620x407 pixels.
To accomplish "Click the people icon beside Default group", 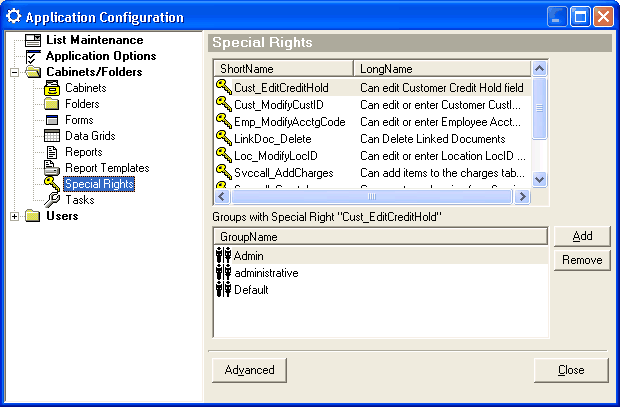I will (223, 290).
